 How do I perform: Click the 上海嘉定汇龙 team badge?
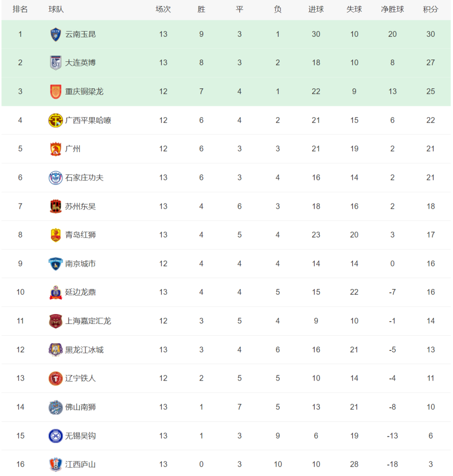(x=56, y=321)
